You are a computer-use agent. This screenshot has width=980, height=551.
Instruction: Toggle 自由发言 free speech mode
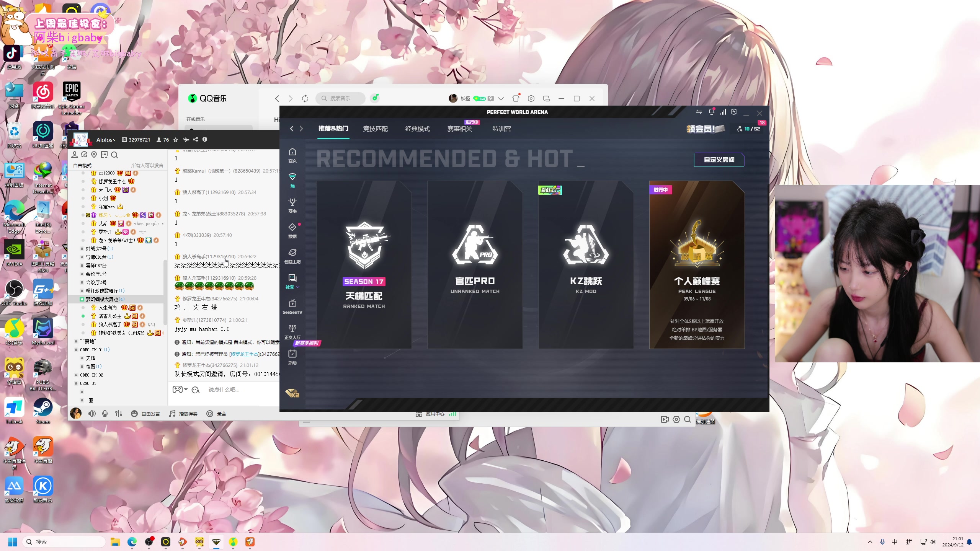pyautogui.click(x=145, y=414)
